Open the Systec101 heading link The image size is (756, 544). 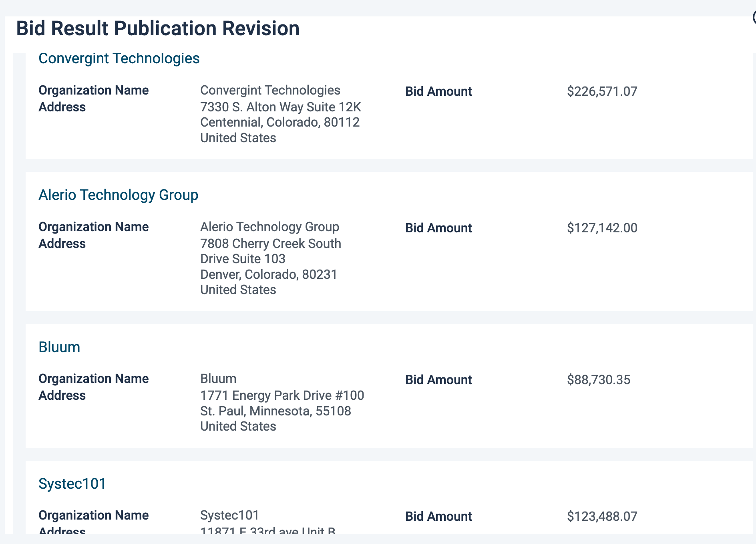[72, 484]
